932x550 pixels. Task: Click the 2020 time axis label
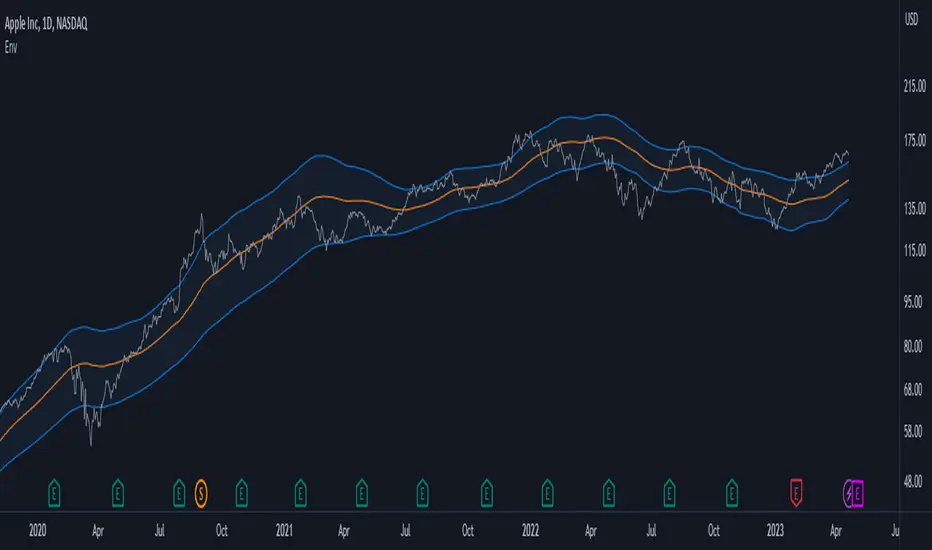(37, 530)
